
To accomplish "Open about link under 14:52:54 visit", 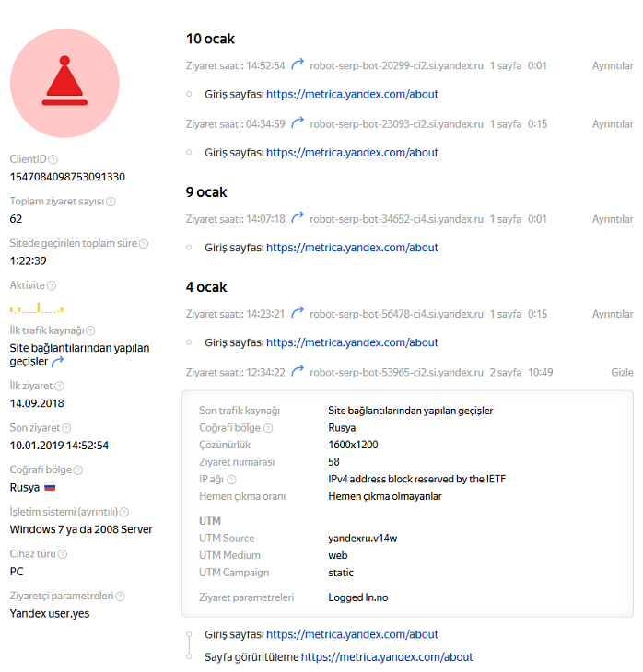I will coord(352,94).
